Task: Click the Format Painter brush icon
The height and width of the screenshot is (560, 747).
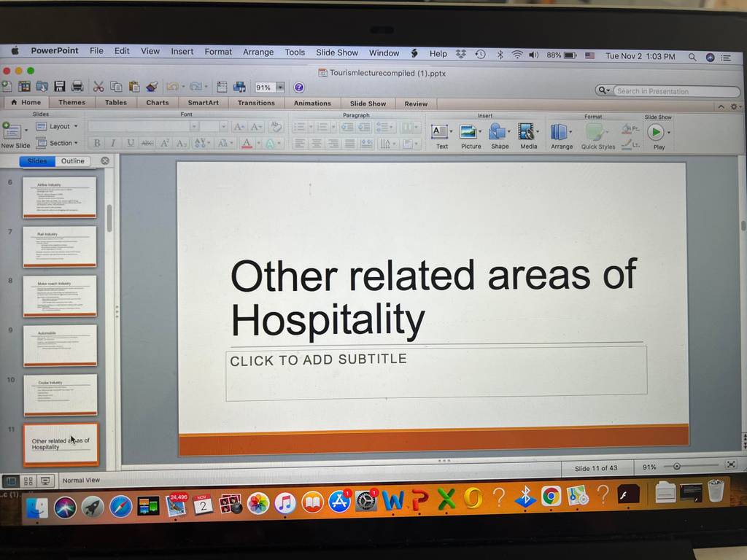Action: [152, 86]
